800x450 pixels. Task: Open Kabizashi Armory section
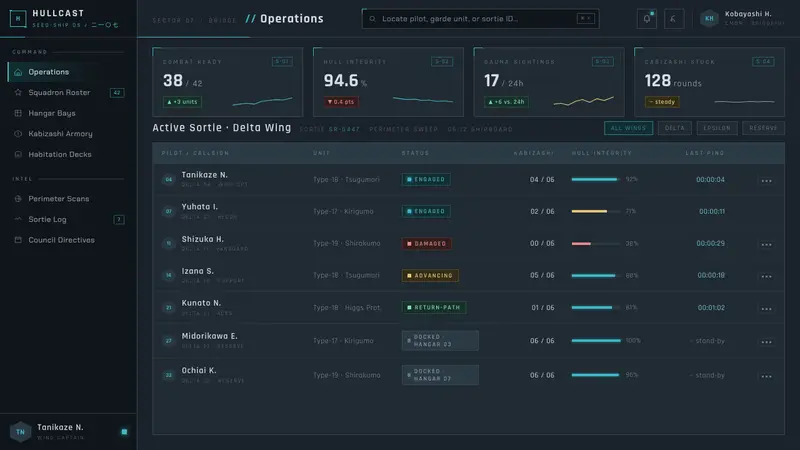click(x=68, y=134)
